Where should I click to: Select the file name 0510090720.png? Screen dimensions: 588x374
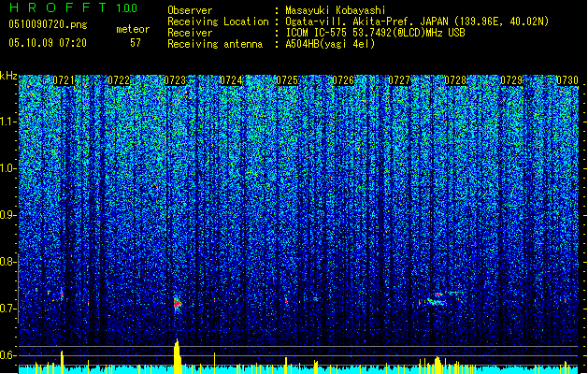tap(48, 24)
